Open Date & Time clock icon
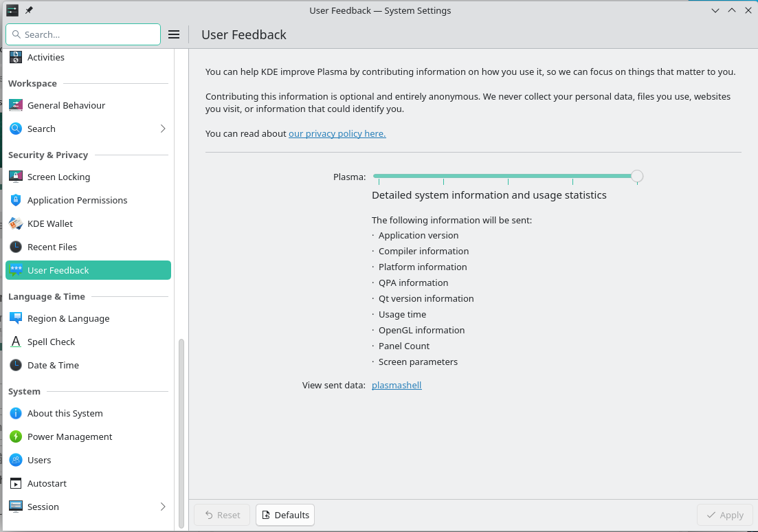 pos(16,365)
